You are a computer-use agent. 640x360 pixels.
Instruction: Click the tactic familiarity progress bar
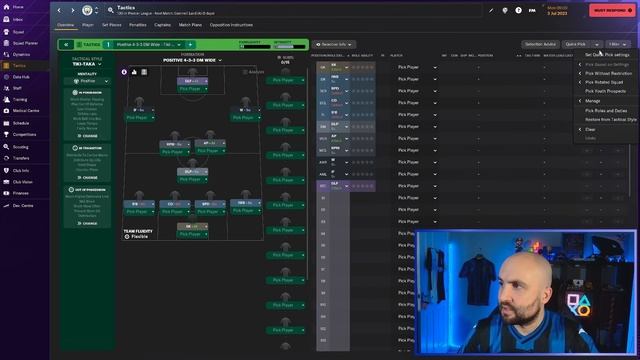point(255,47)
